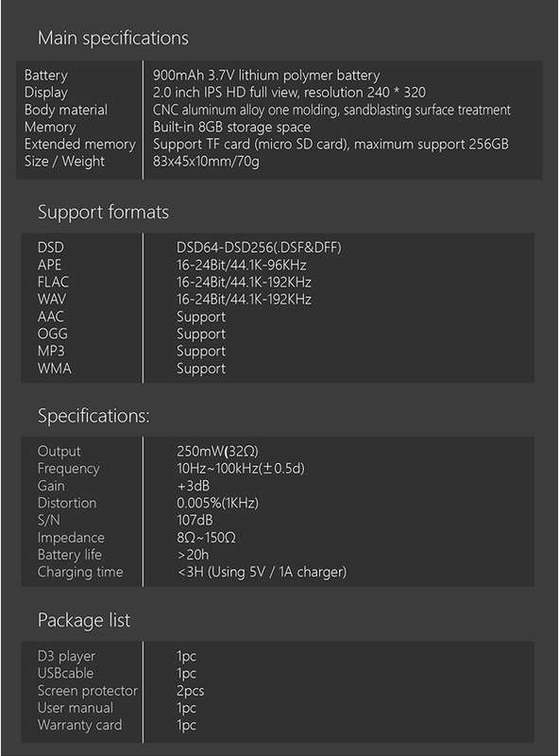Select the 83x45x10mm/70g size value
The height and width of the screenshot is (756, 559).
[206, 161]
